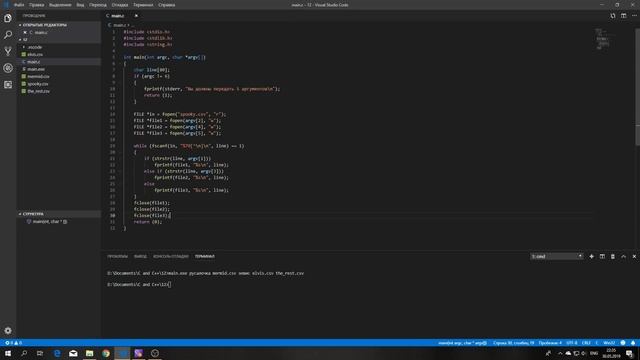Screen dimensions: 640x360
Task: Open the Mail app from taskbar
Action: pyautogui.click(x=73, y=353)
